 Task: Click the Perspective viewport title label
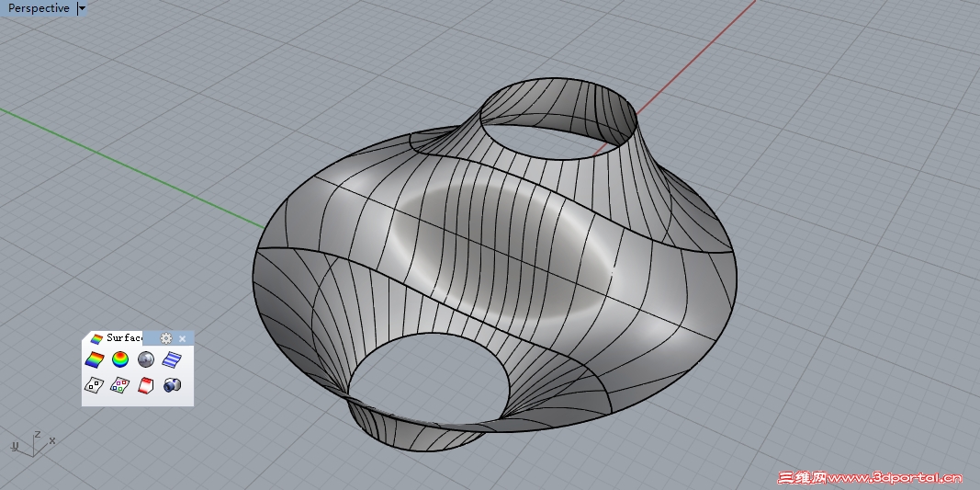39,8
